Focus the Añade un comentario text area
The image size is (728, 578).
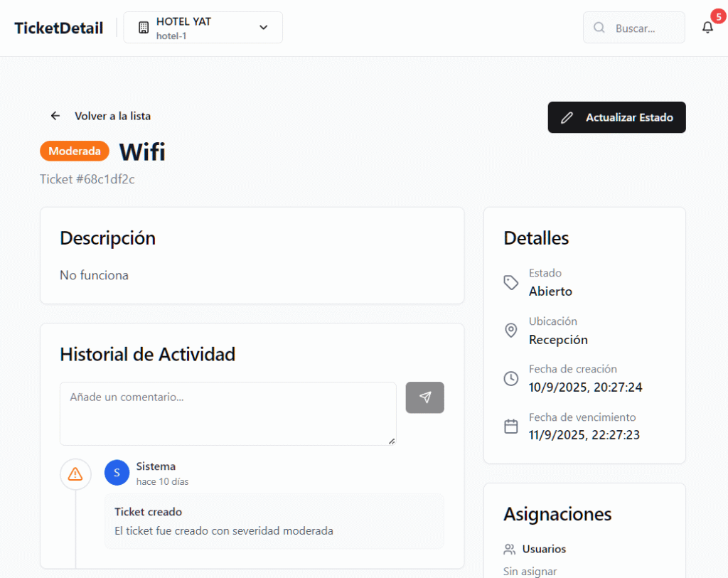point(227,413)
